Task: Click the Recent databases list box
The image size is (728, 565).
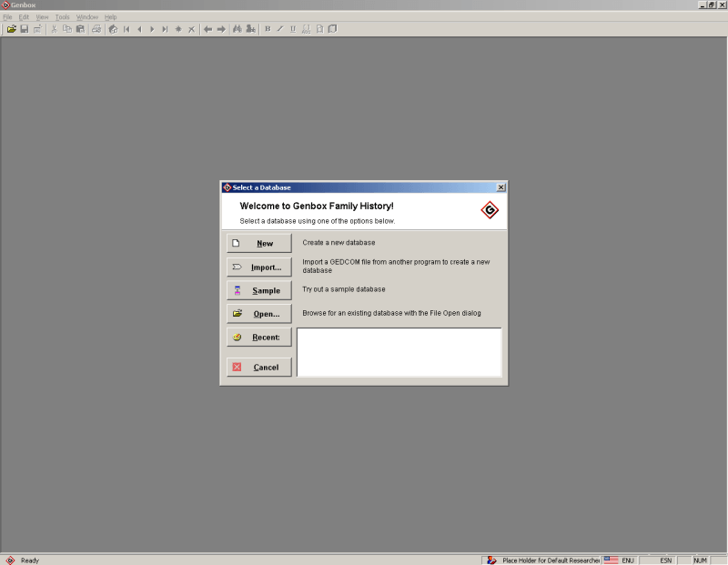Action: pyautogui.click(x=399, y=351)
